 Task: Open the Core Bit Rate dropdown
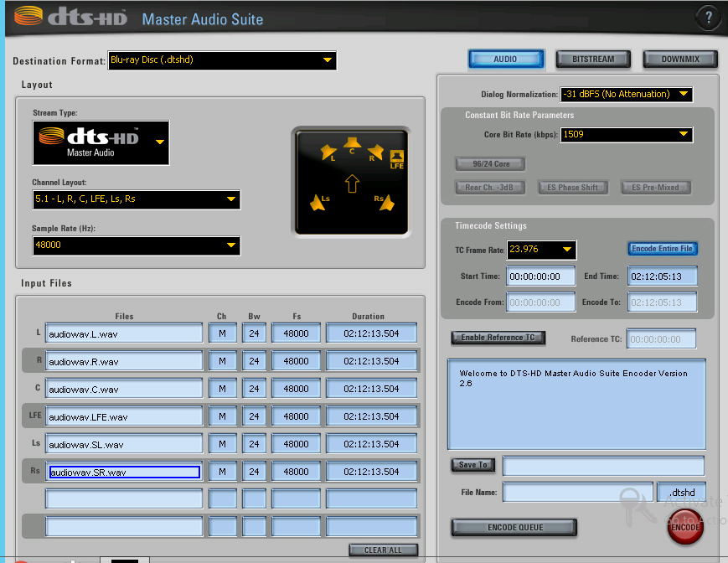tap(627, 134)
